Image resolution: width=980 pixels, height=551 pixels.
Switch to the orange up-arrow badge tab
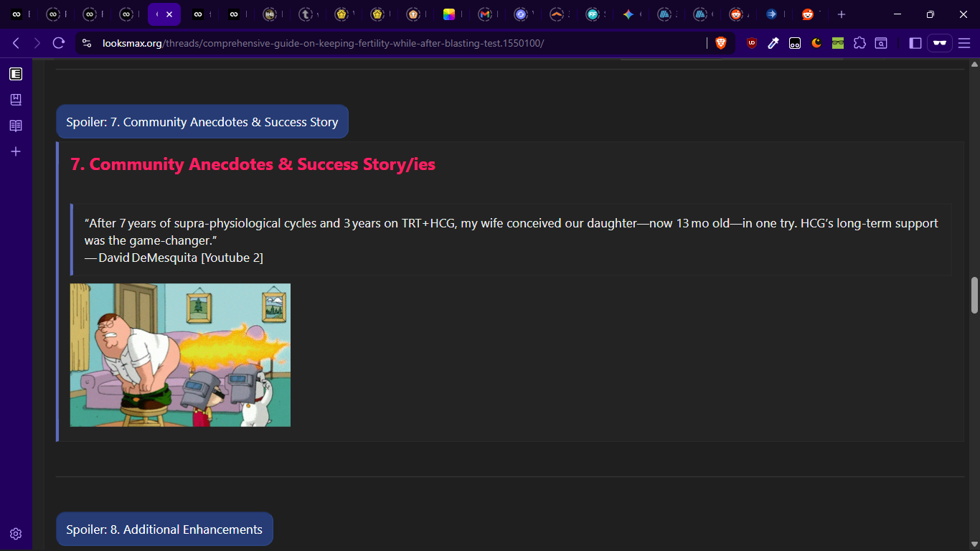413,14
